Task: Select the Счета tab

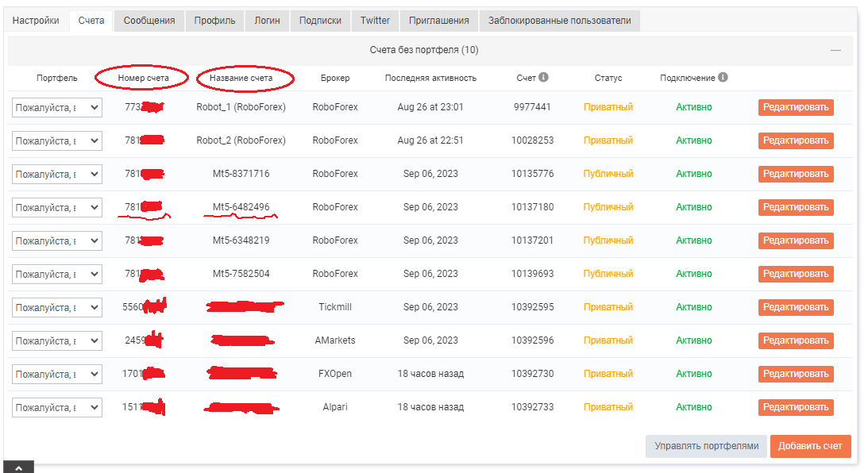Action: tap(91, 21)
